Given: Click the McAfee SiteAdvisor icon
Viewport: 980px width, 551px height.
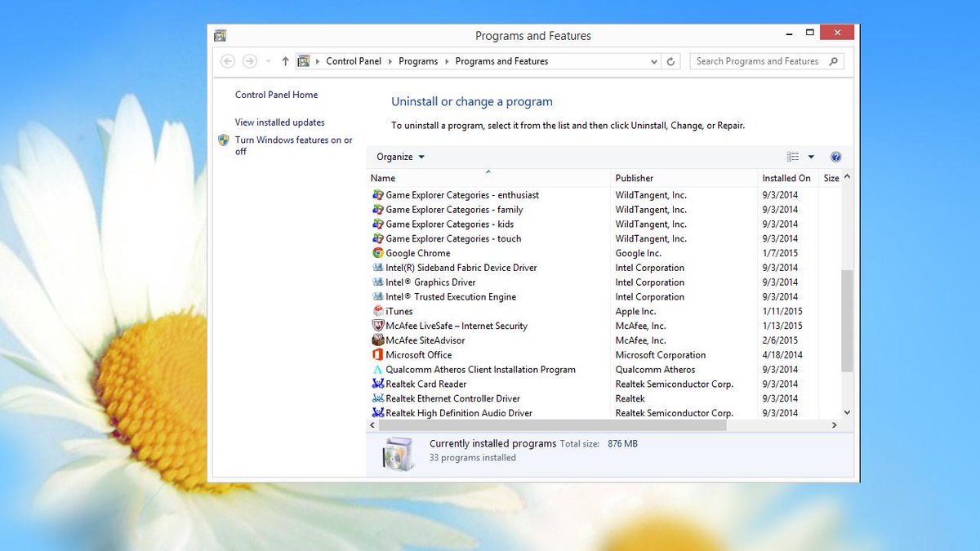Looking at the screenshot, I should point(378,340).
